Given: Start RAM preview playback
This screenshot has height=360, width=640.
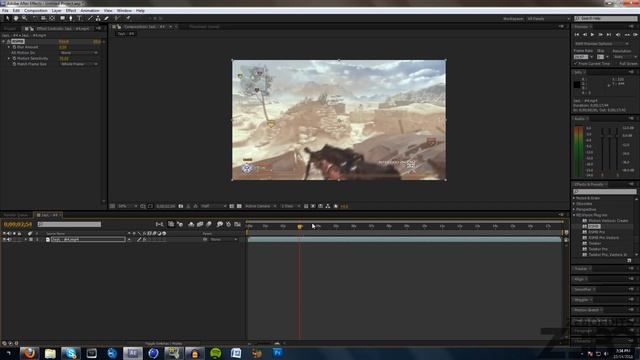Looking at the screenshot, I should pos(636,35).
